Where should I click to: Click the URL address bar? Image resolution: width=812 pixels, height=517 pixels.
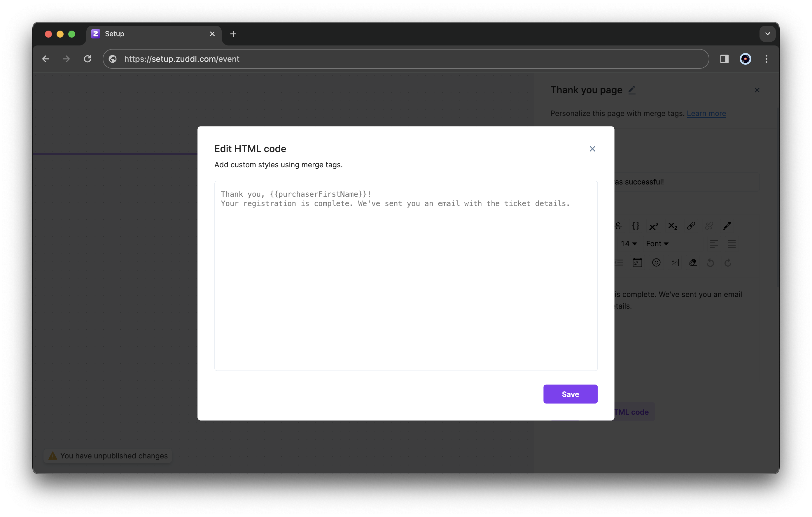pos(406,59)
